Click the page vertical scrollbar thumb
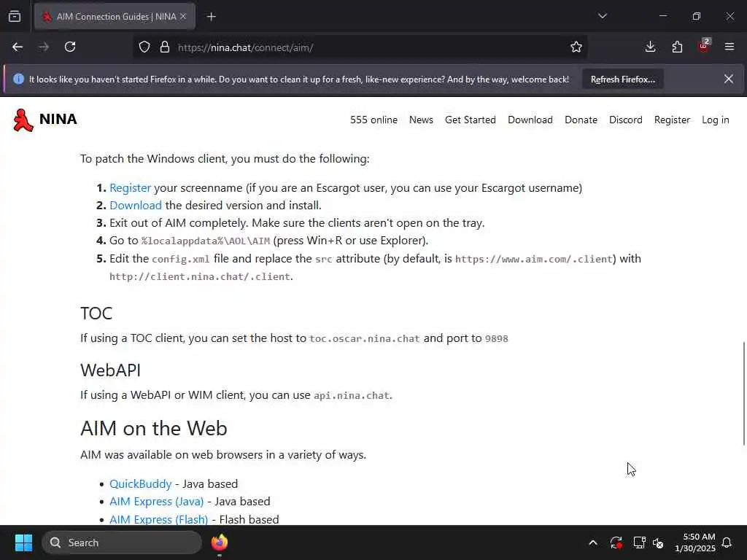 point(743,393)
